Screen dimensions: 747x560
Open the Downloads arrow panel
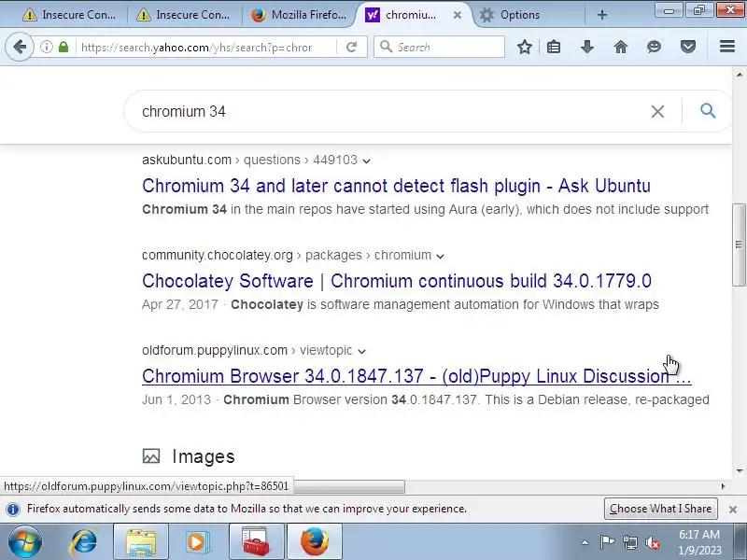[x=587, y=47]
